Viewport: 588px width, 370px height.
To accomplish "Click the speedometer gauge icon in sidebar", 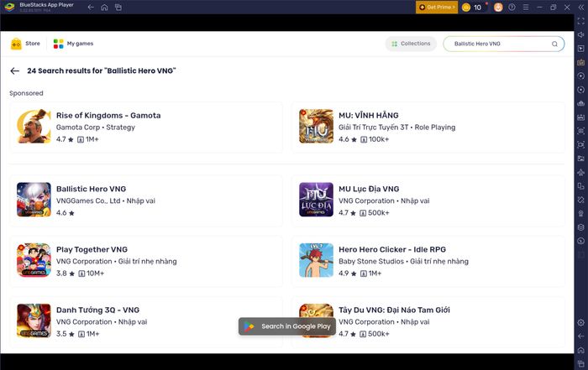I will pyautogui.click(x=581, y=241).
